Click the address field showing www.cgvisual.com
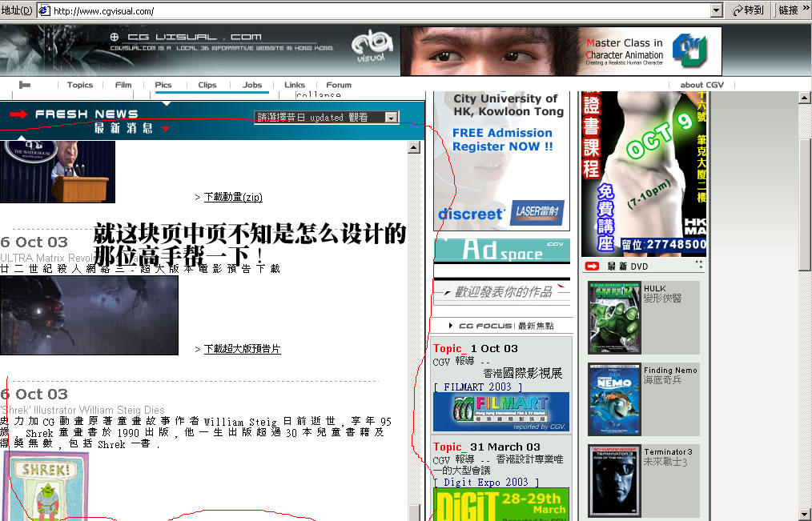The width and height of the screenshot is (812, 521). tap(380, 10)
